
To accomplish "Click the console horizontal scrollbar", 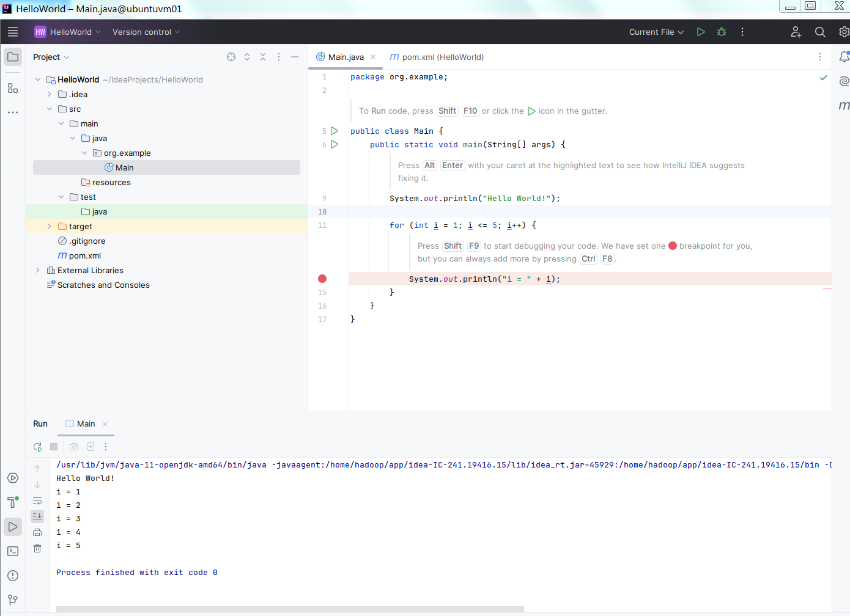I will tap(290, 609).
